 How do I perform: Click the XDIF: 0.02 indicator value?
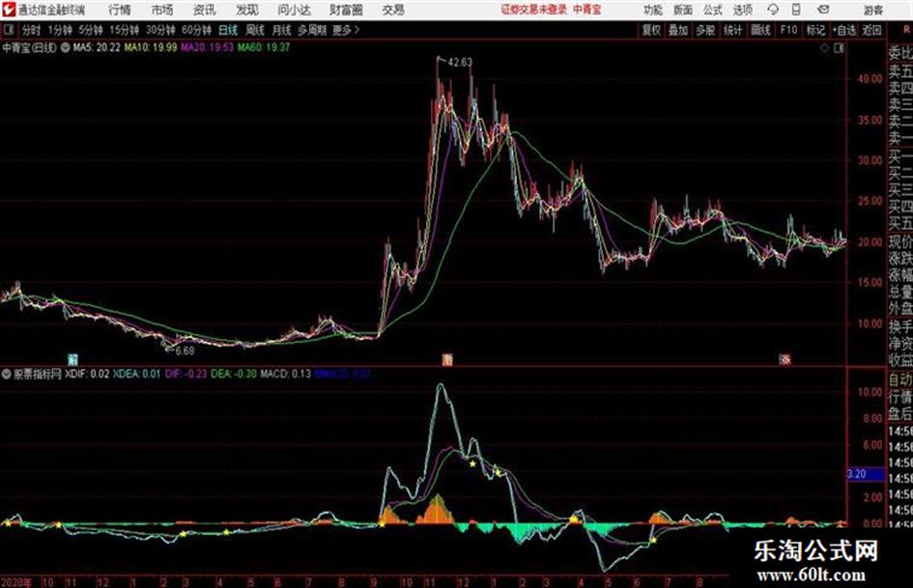(x=87, y=374)
